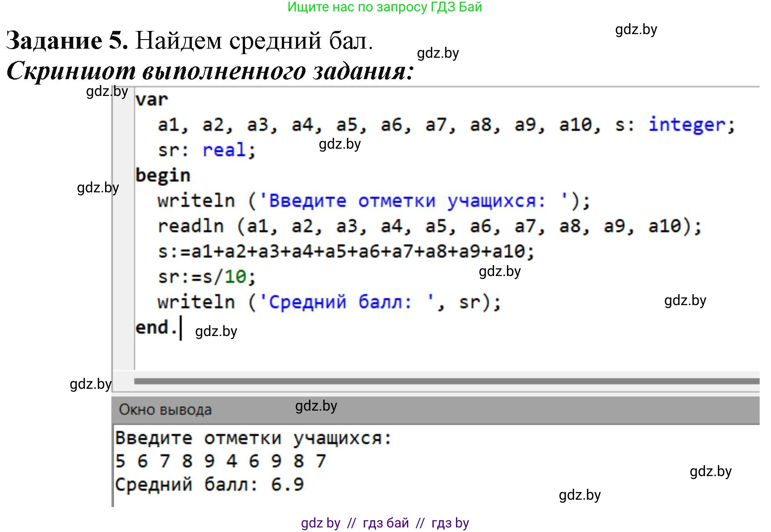771x532 pixels.
Task: Click the purple 'gdz by // гдз бай' footer link
Action: pos(385,523)
